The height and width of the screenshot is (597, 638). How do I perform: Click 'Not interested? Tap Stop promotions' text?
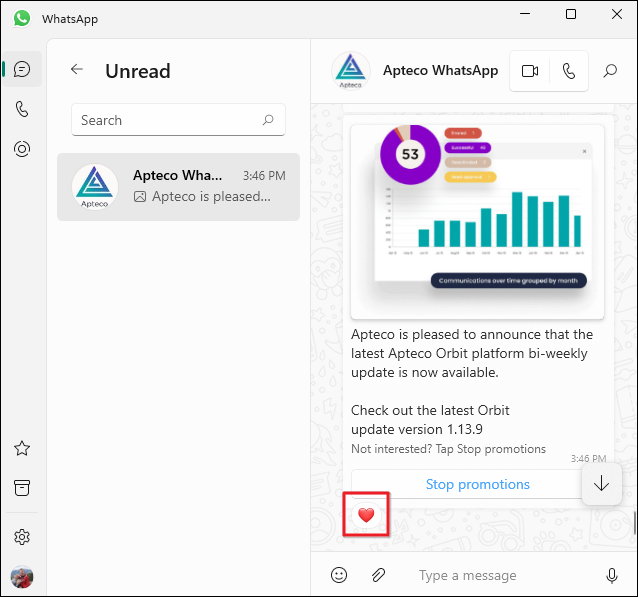pos(448,449)
